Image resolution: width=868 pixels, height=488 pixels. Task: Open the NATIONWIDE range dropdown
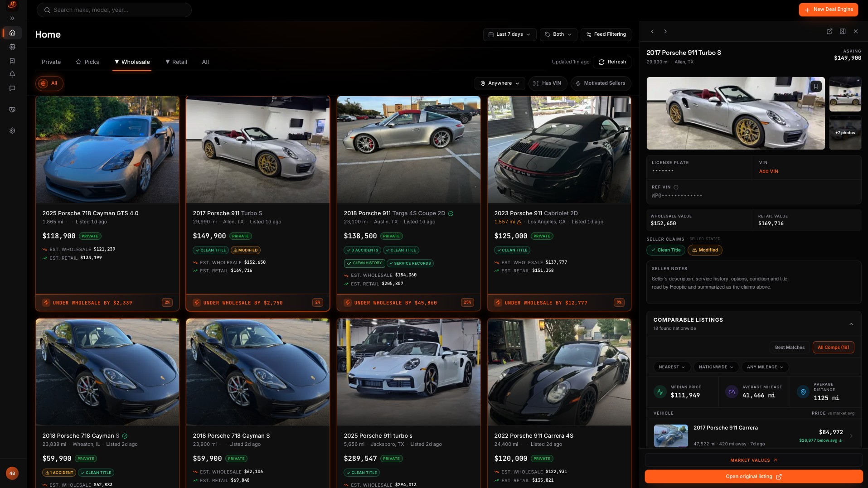click(x=716, y=367)
